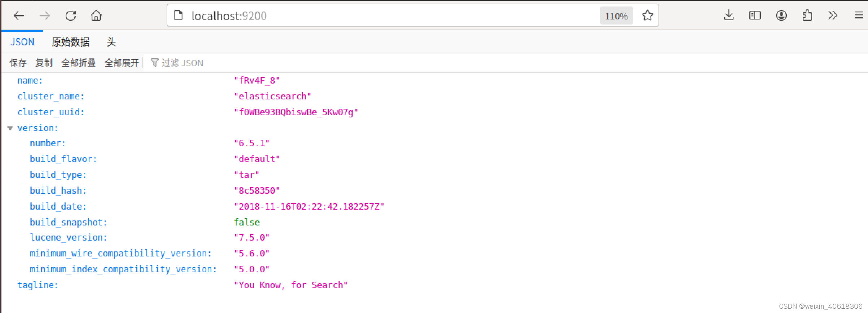Click the forward navigation arrow
The height and width of the screenshot is (313, 868).
pos(44,16)
